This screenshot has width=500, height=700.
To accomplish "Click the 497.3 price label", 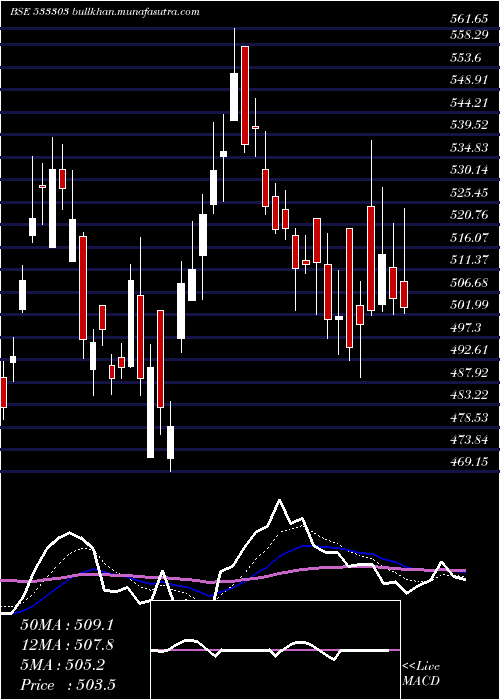I will (x=467, y=328).
